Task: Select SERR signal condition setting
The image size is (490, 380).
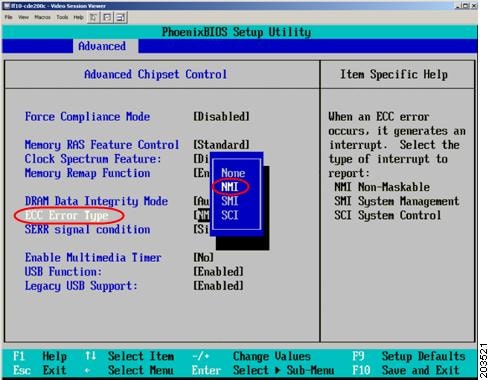Action: [87, 230]
